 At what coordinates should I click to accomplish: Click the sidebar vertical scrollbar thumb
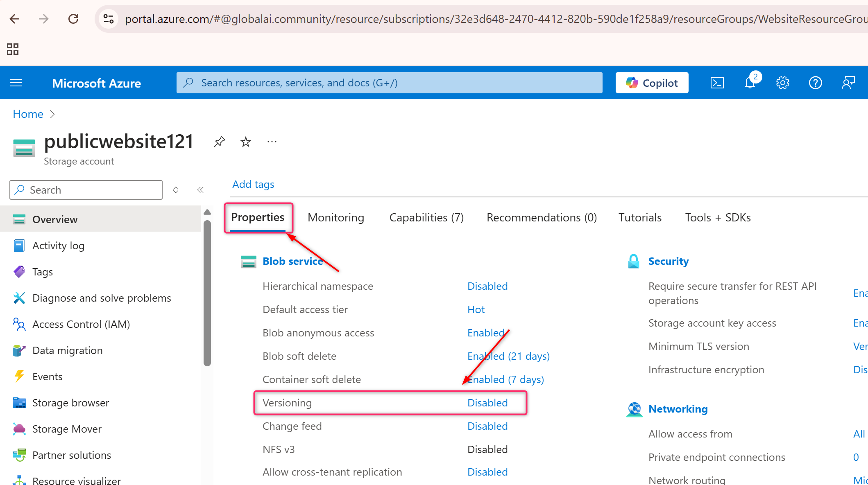(207, 293)
